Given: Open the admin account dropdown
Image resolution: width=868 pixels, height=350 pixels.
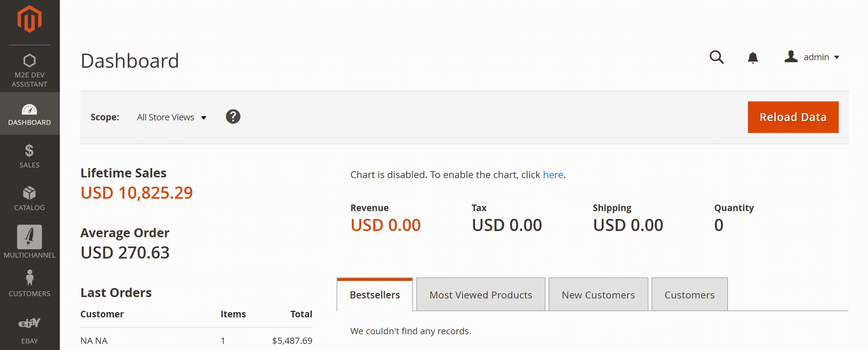Looking at the screenshot, I should pos(812,57).
